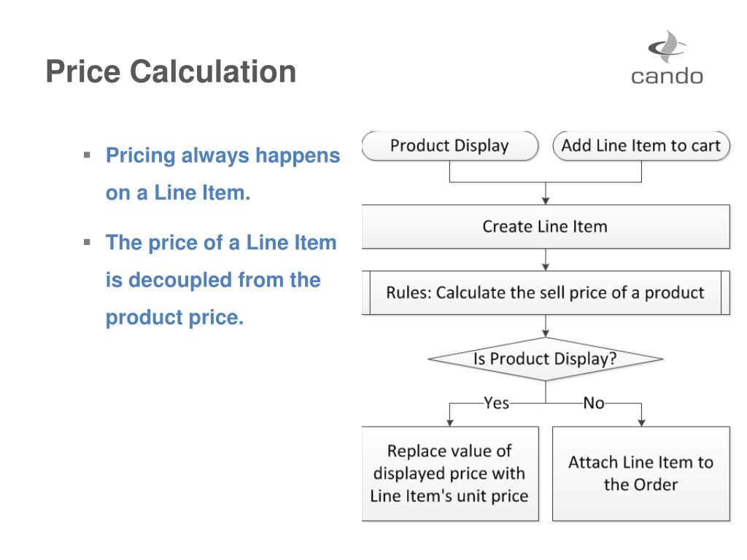
Task: Click the No branch label
Action: (x=594, y=402)
